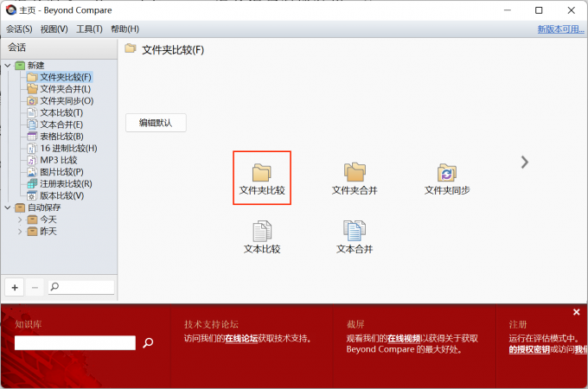Focus the session search field

click(81, 287)
